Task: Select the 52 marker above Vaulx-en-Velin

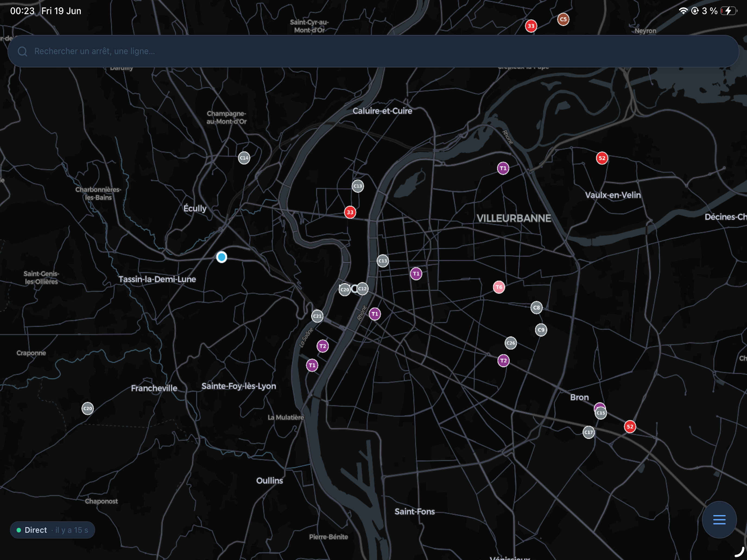Action: (602, 158)
